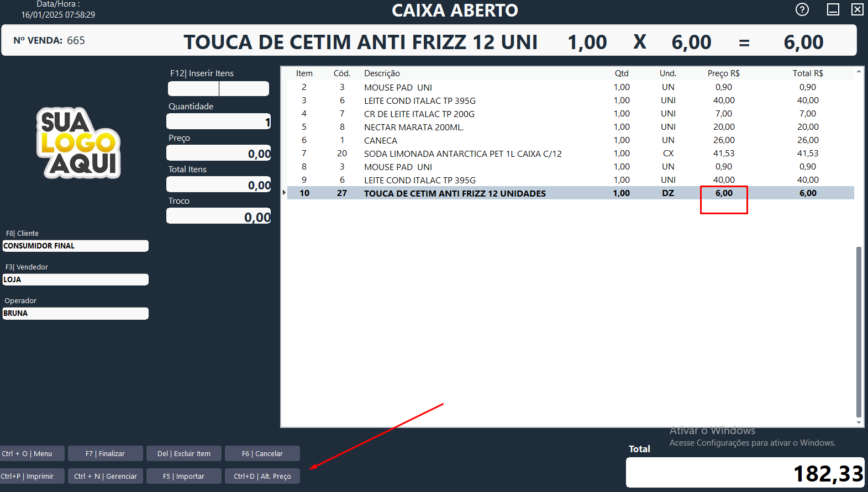
Task: Click F5 Importar button
Action: coord(184,476)
